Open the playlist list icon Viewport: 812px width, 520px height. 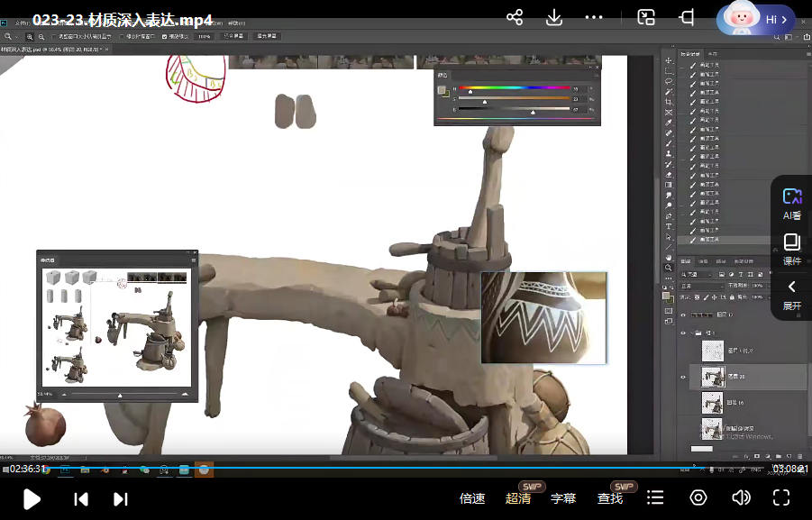655,498
